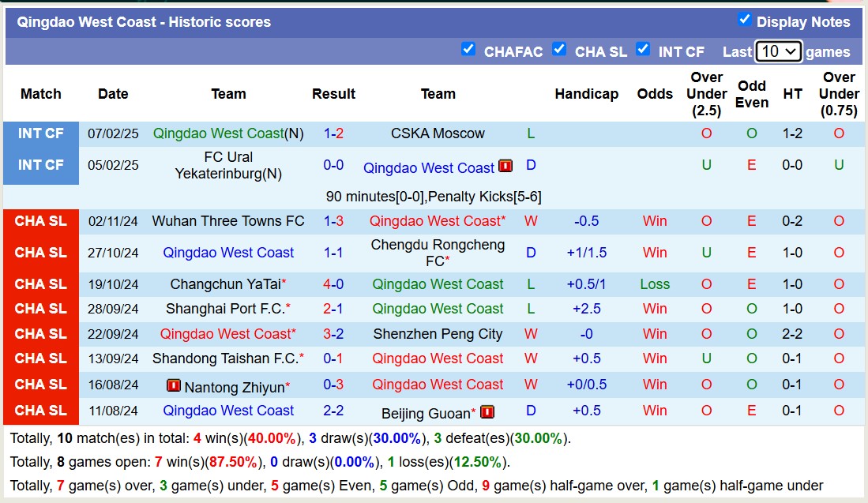
Task: Select the INT CF badge on the 07/02/25 row
Action: pyautogui.click(x=40, y=133)
